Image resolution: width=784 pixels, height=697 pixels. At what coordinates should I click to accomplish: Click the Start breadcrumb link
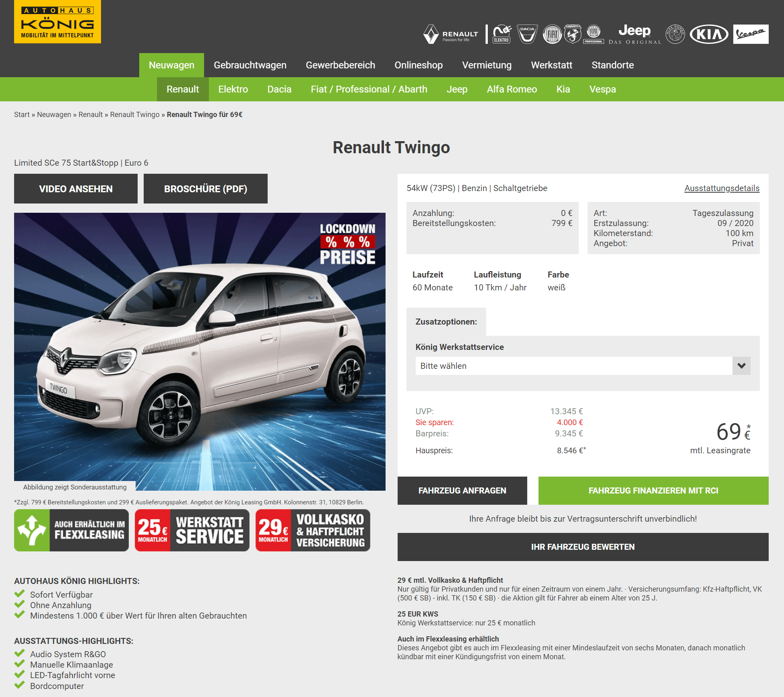click(22, 115)
